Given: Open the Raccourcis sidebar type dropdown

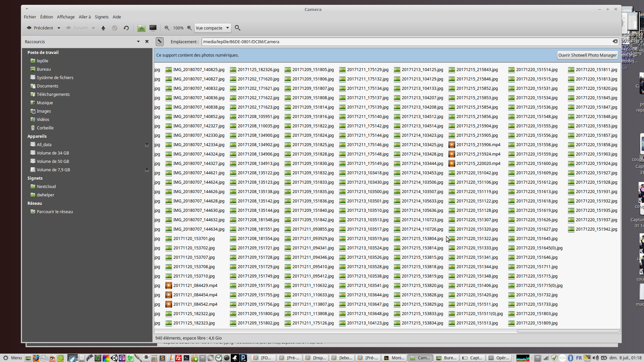Looking at the screenshot, I should [x=138, y=42].
